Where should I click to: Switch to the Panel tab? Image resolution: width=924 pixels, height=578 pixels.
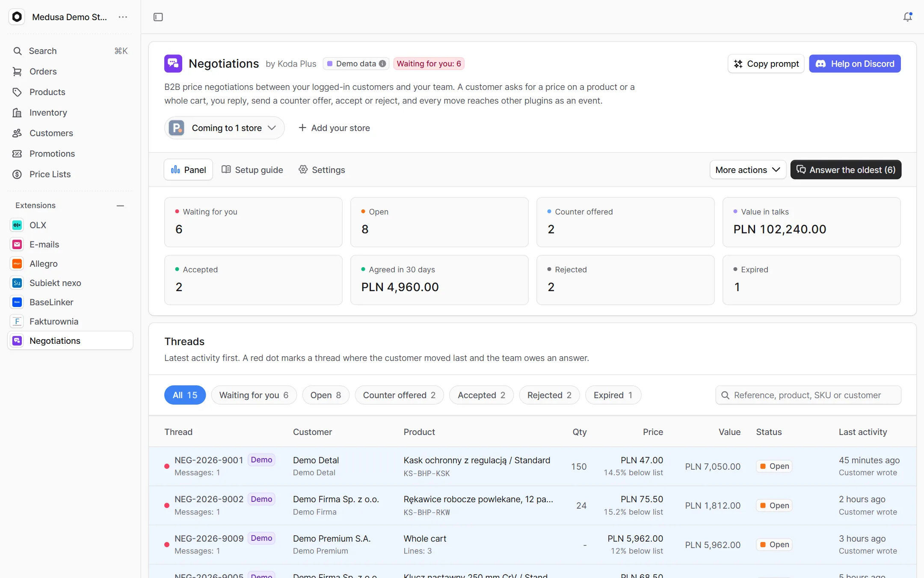click(188, 170)
